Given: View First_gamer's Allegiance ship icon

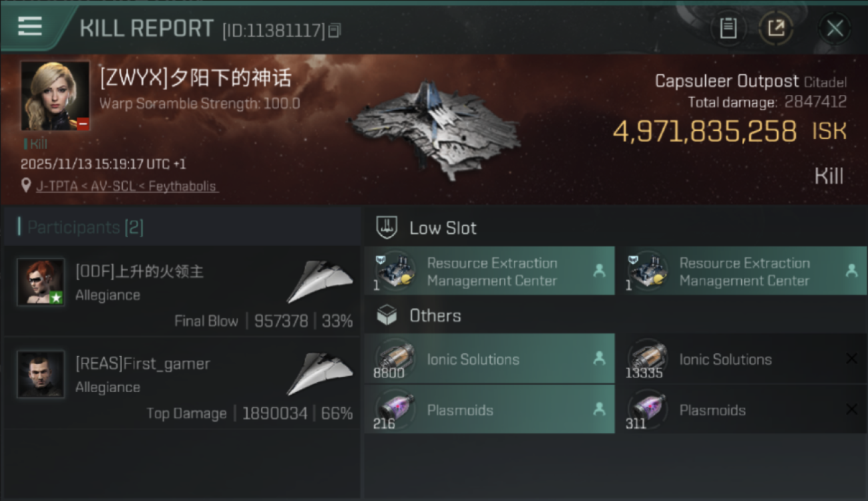Looking at the screenshot, I should tap(320, 373).
